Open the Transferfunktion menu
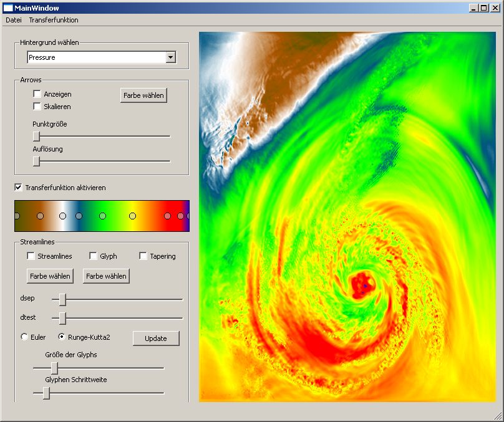 [x=54, y=20]
